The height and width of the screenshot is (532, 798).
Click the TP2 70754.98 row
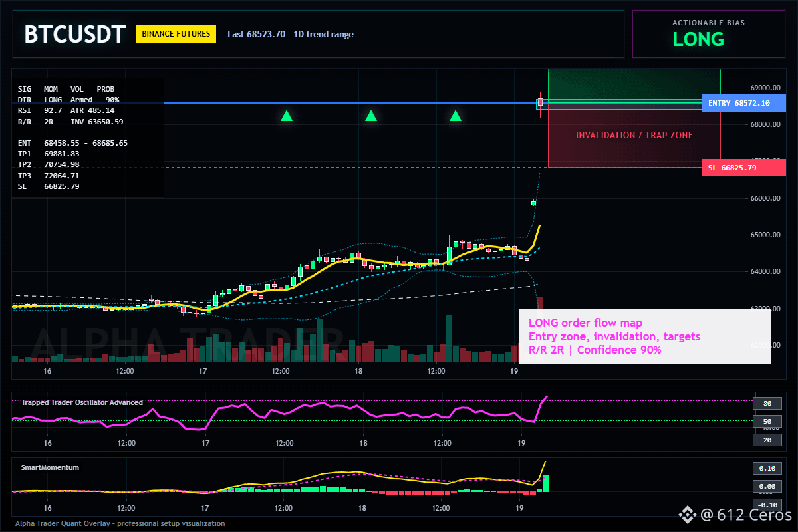tap(49, 164)
